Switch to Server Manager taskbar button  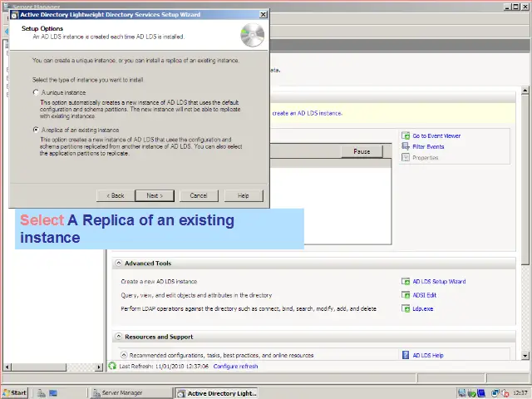tap(131, 393)
